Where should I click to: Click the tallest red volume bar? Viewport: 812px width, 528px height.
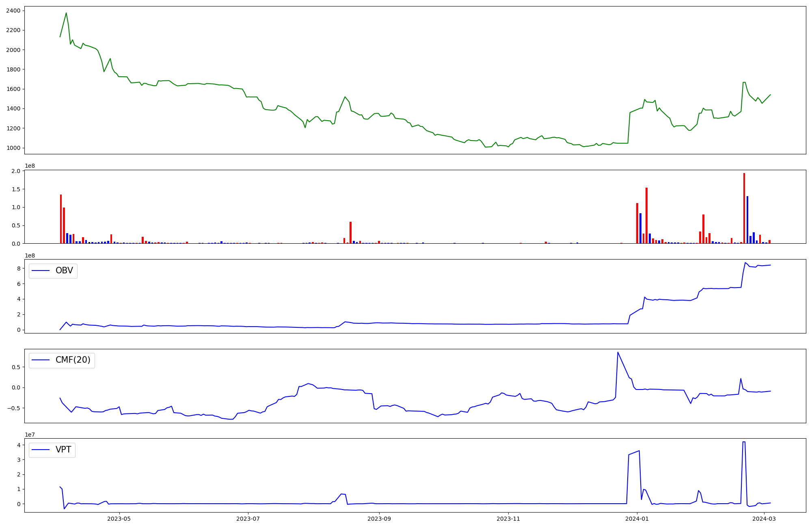(x=744, y=208)
